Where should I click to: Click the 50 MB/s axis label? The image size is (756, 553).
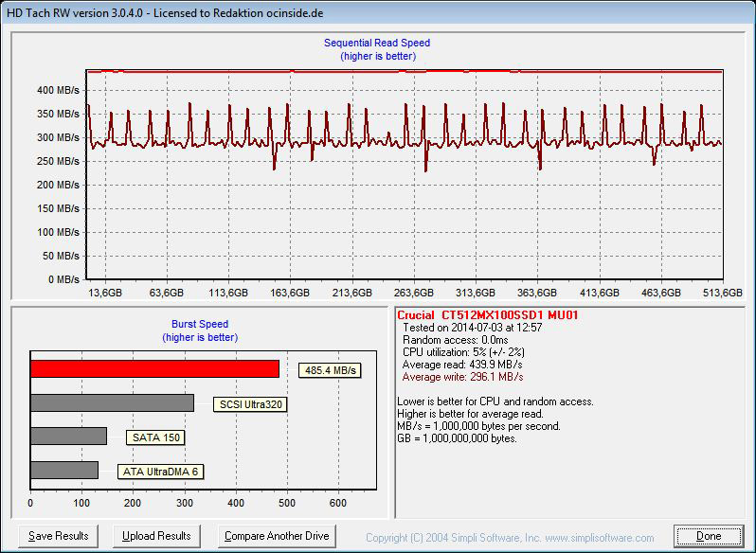coord(61,256)
